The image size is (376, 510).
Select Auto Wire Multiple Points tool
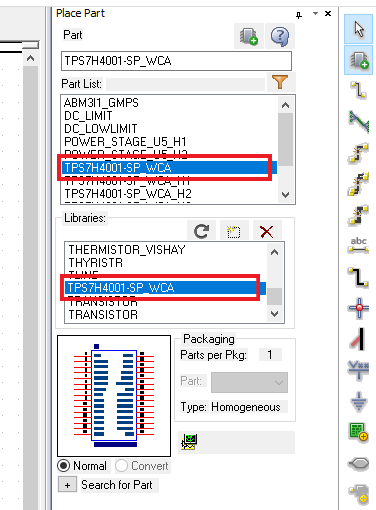(359, 184)
